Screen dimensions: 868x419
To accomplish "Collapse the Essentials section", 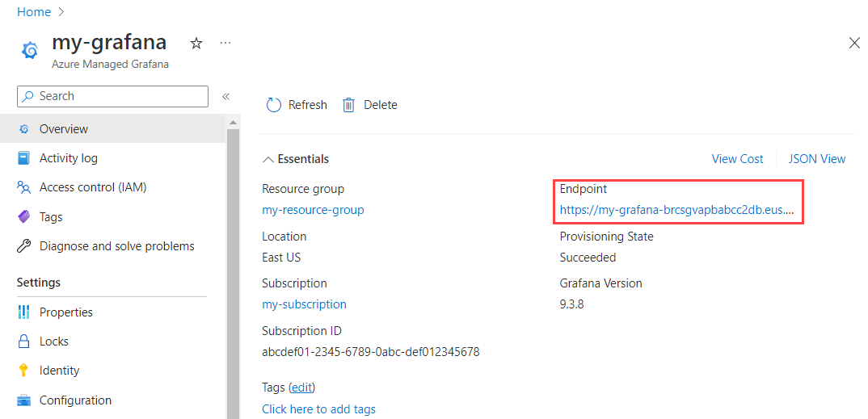I will [x=268, y=159].
